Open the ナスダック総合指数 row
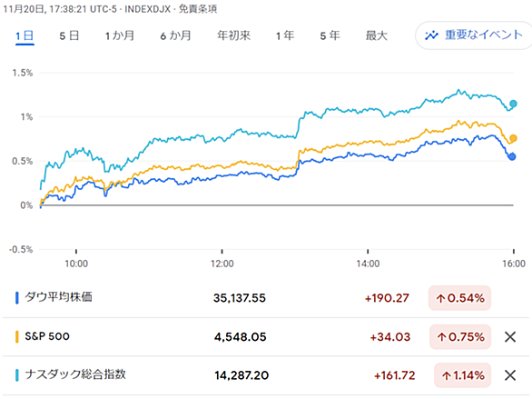532x399 pixels. point(266,375)
